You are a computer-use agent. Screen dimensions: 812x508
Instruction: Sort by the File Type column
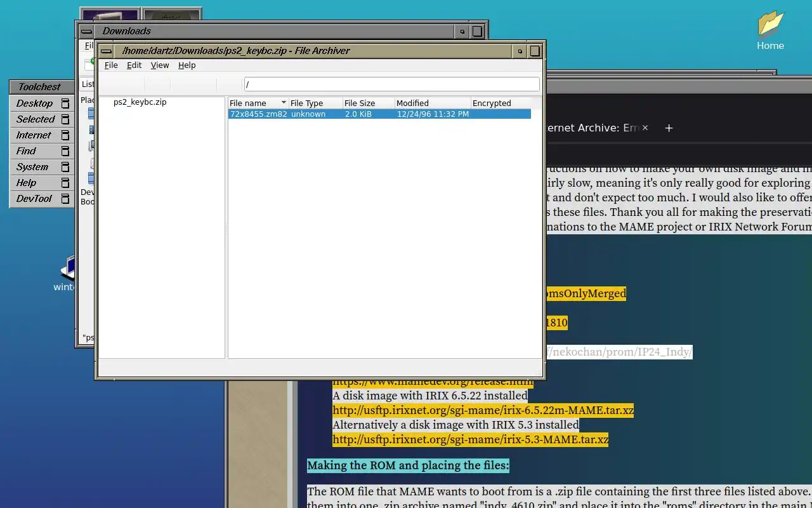pyautogui.click(x=315, y=103)
